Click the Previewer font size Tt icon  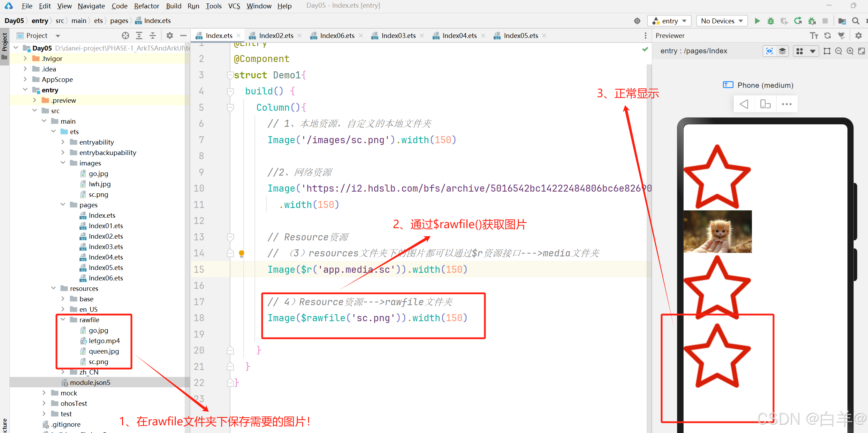tap(814, 36)
